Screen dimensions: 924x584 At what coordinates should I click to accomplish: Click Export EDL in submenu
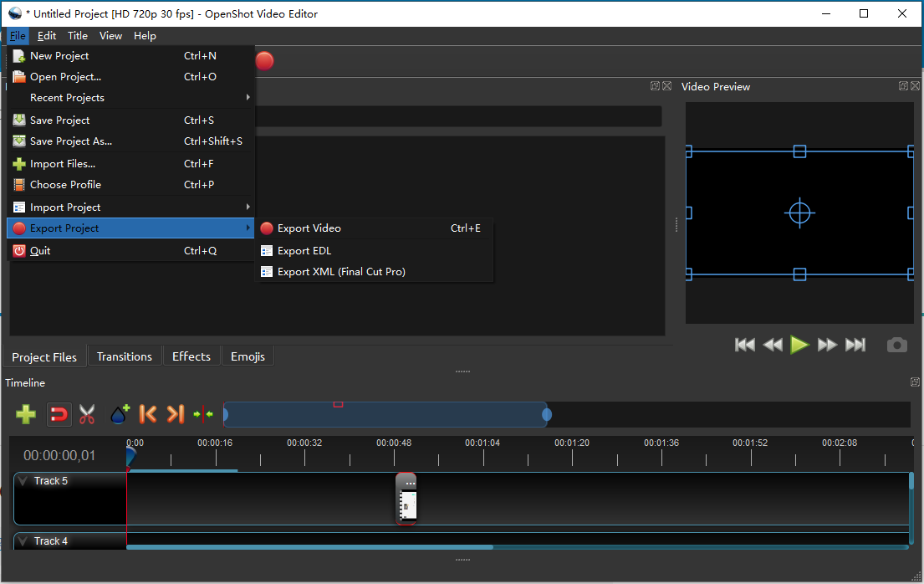(x=374, y=251)
